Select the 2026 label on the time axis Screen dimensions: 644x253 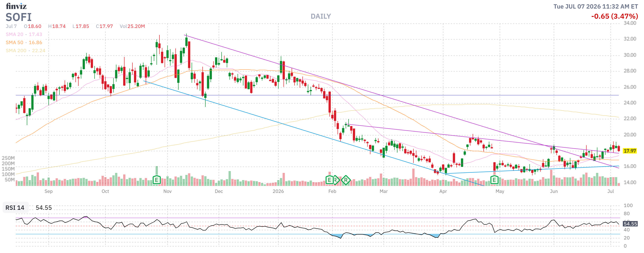(x=278, y=191)
